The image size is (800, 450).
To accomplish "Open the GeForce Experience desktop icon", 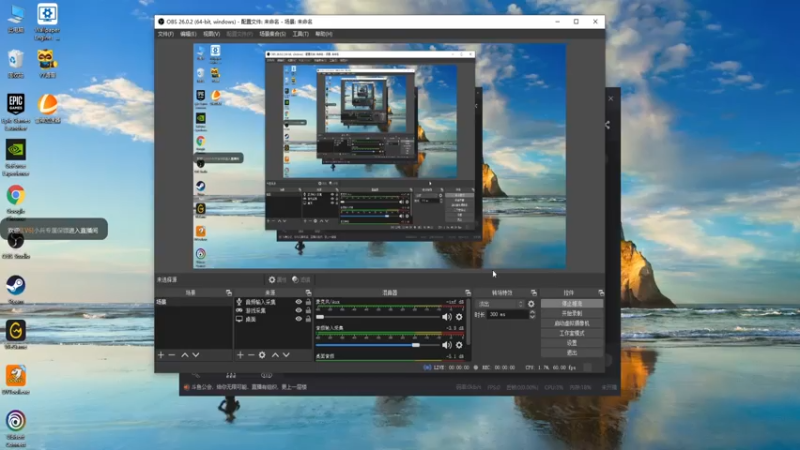I will click(16, 158).
